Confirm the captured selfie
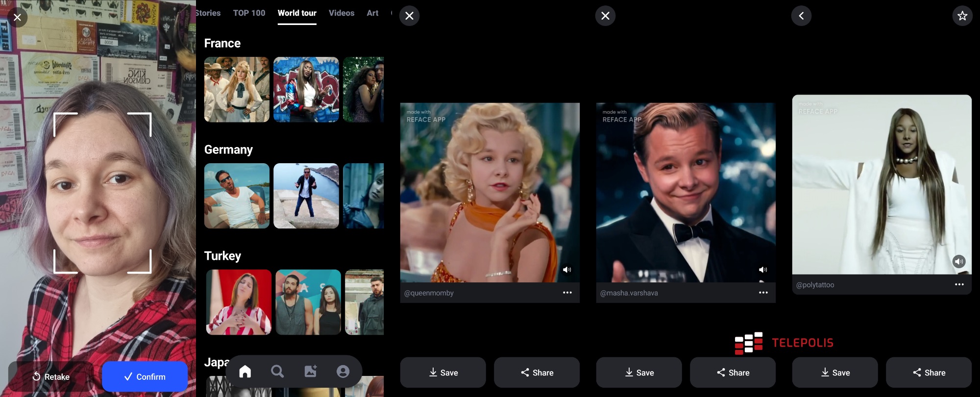 coord(145,376)
